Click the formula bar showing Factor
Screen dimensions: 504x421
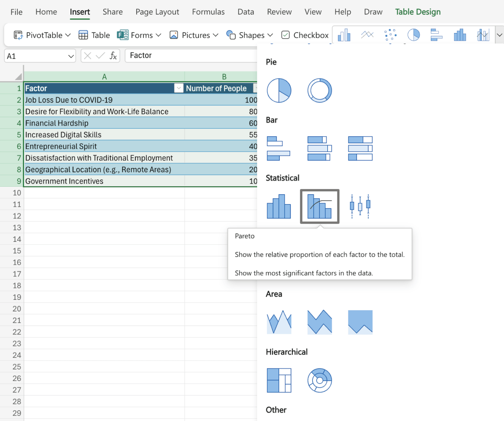pyautogui.click(x=191, y=55)
